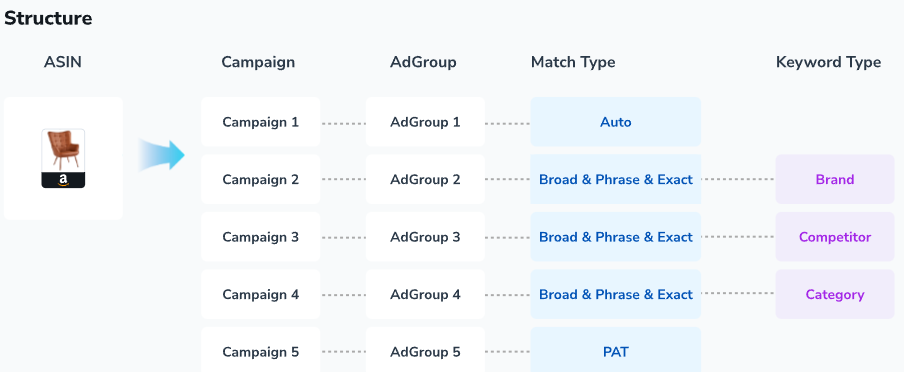Click the Keyword Type column header
The width and height of the screenshot is (904, 372).
828,62
